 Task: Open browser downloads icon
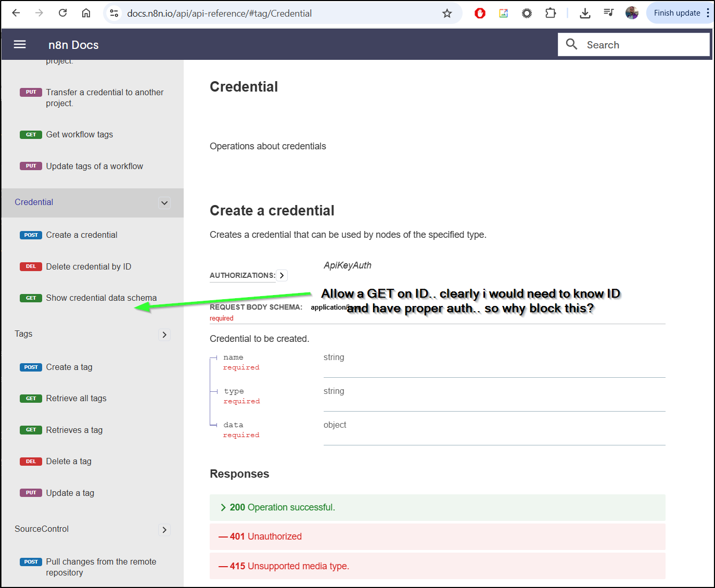click(585, 14)
